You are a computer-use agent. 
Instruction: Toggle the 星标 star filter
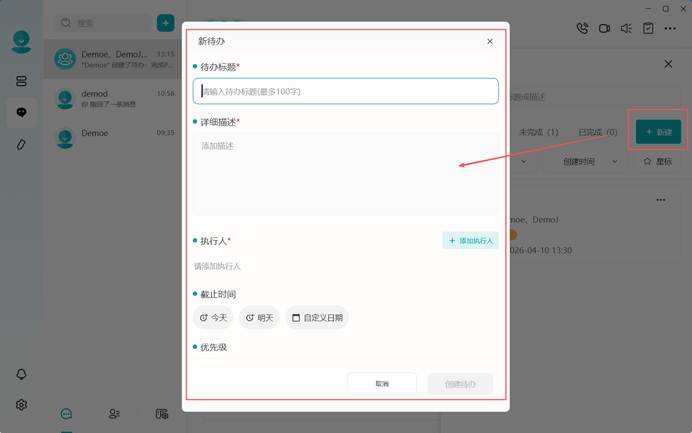[658, 162]
